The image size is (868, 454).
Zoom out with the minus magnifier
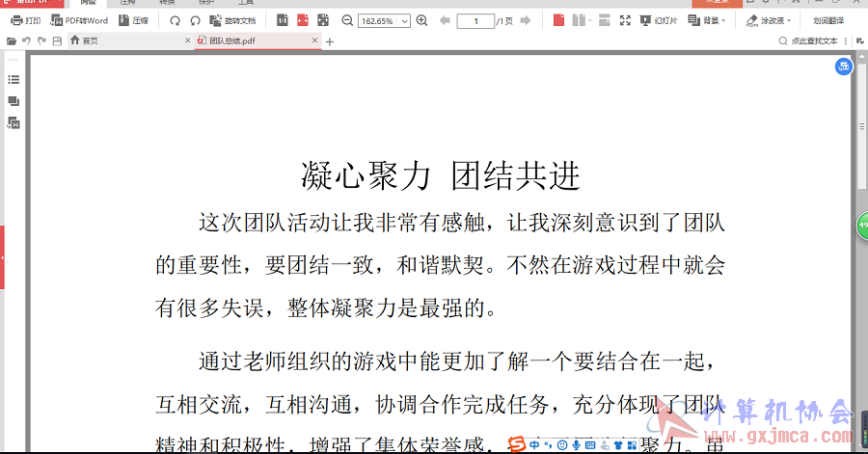click(347, 20)
